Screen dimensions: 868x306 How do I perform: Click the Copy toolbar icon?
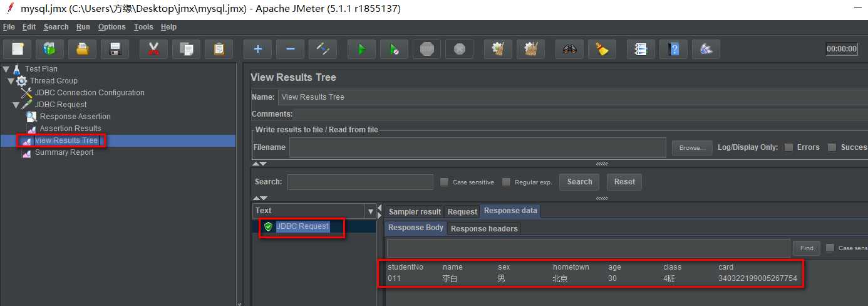click(186, 49)
